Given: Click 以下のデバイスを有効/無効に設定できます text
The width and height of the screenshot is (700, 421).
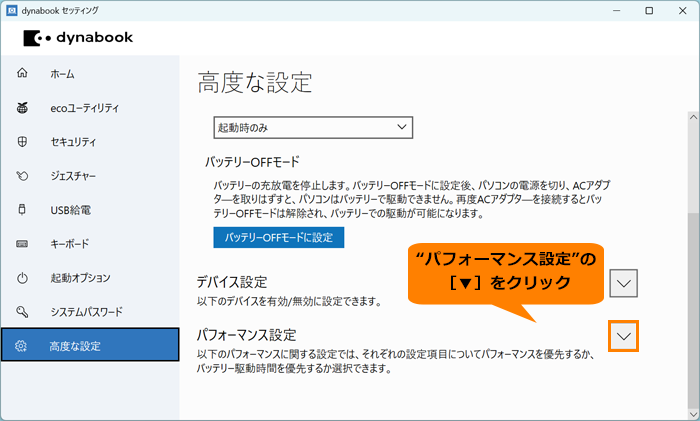Looking at the screenshot, I should (290, 301).
